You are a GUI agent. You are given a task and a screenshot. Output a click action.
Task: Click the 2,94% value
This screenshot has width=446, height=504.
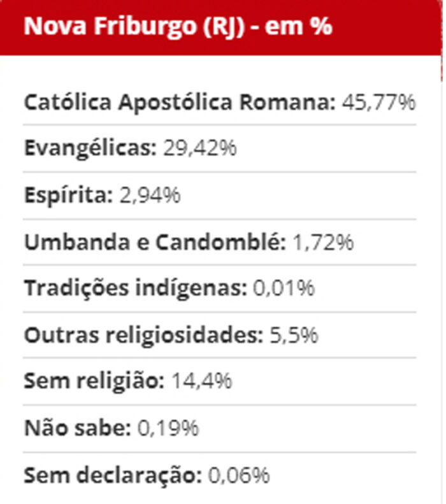[150, 194]
